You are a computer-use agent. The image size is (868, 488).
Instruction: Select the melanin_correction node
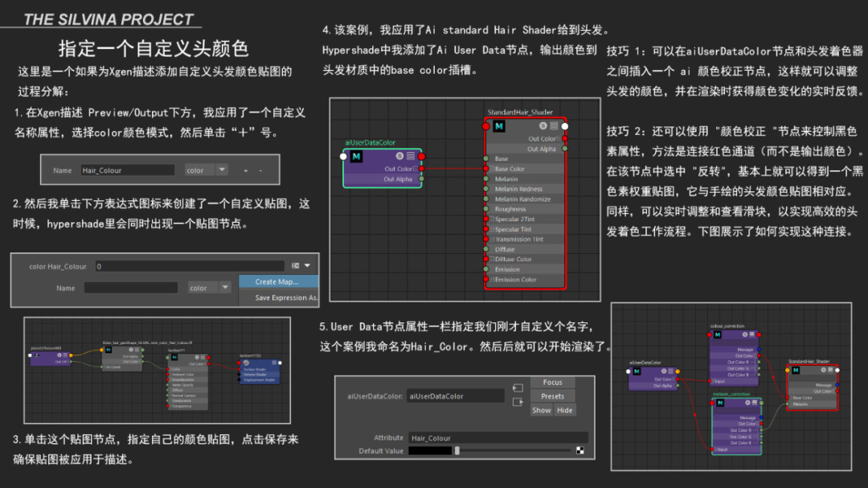(736, 425)
